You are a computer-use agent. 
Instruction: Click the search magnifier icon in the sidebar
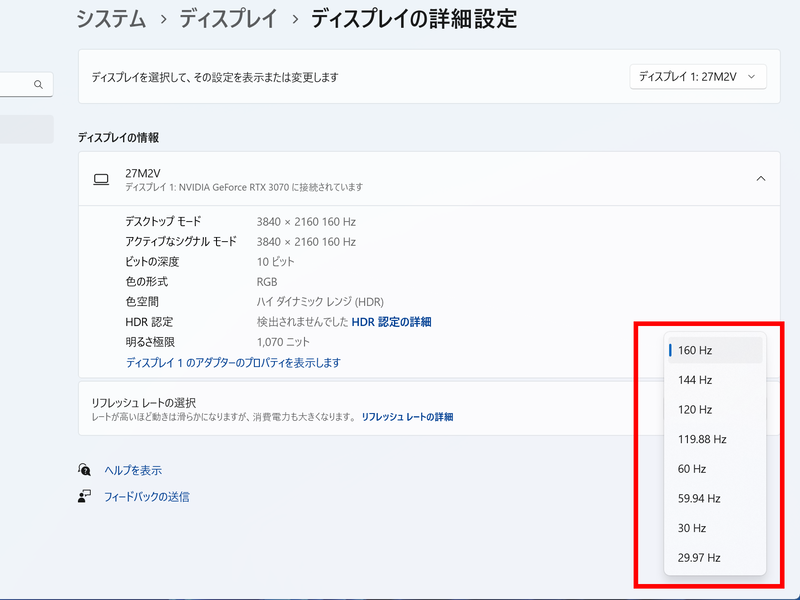tap(40, 84)
